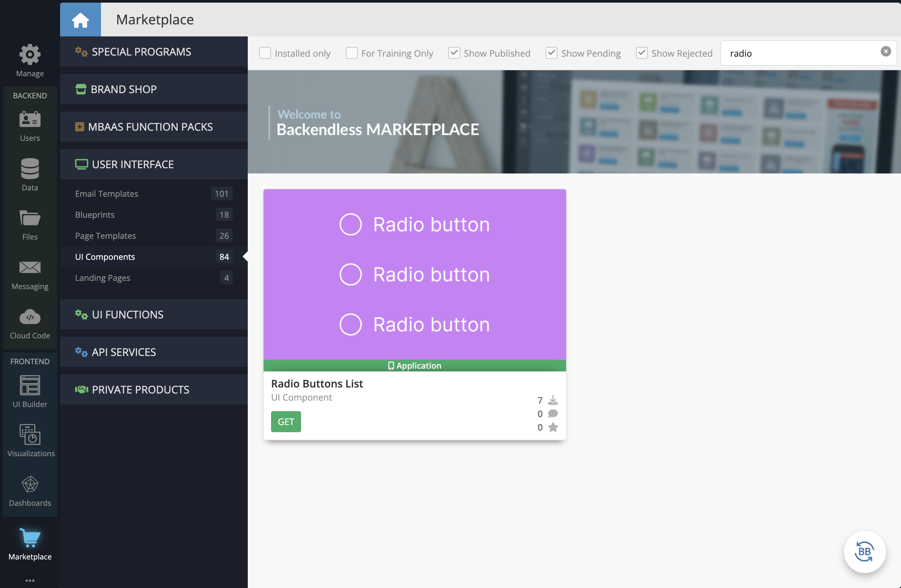Expand the API SERVICES section

(154, 352)
